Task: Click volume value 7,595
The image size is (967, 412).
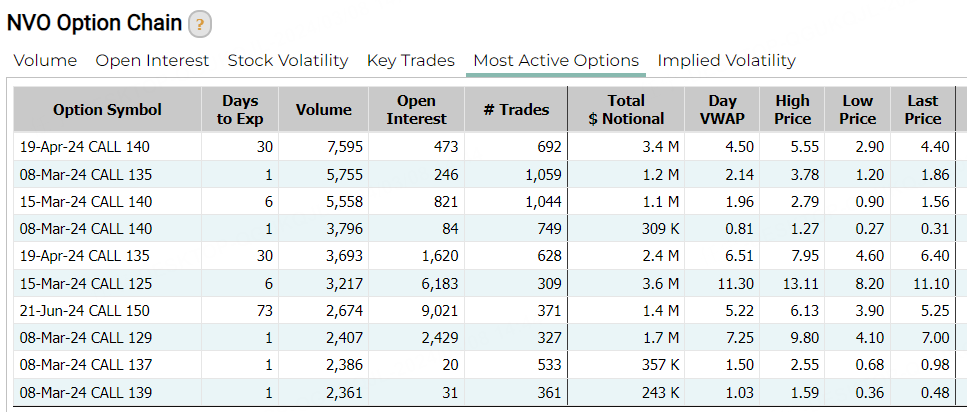Action: point(345,147)
